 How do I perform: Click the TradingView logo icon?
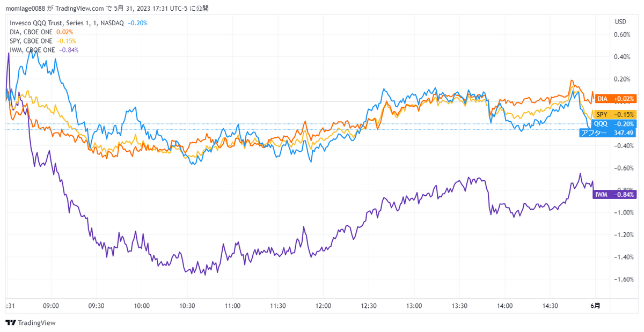[x=10, y=323]
